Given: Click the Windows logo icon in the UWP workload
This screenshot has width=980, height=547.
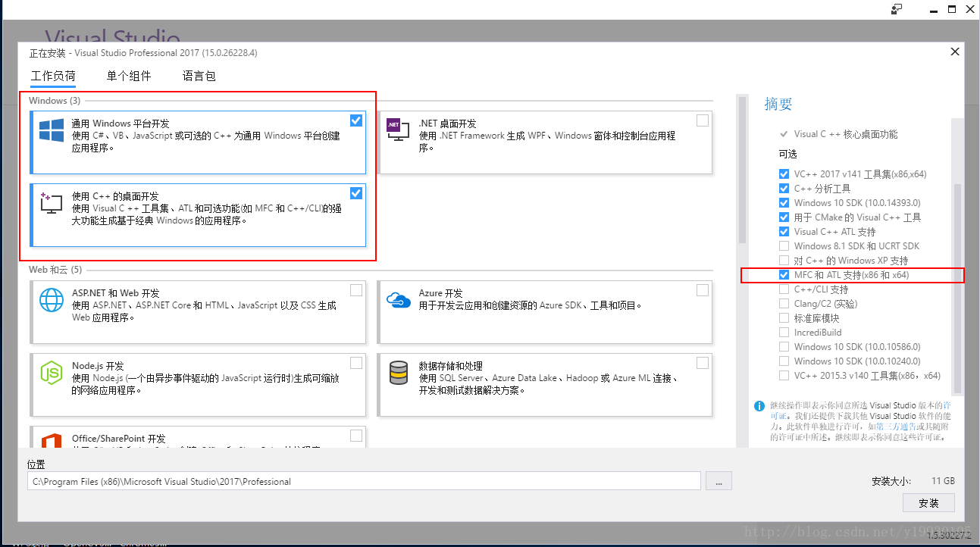Looking at the screenshot, I should [52, 130].
